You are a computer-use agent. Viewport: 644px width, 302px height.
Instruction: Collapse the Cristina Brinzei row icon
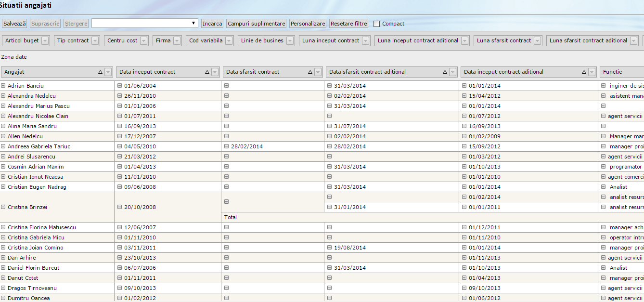[x=3, y=207]
